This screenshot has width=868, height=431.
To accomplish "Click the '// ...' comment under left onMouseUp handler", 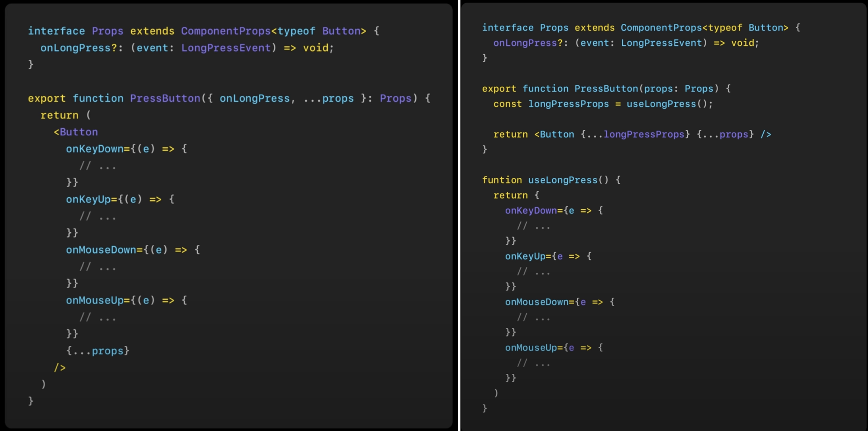I will point(98,317).
